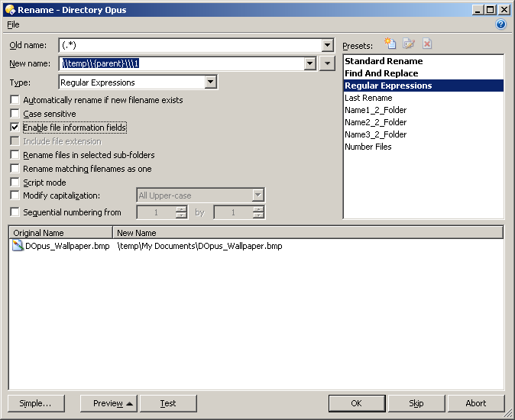Open help via blue question mark icon
The width and height of the screenshot is (515, 420).
[x=501, y=24]
